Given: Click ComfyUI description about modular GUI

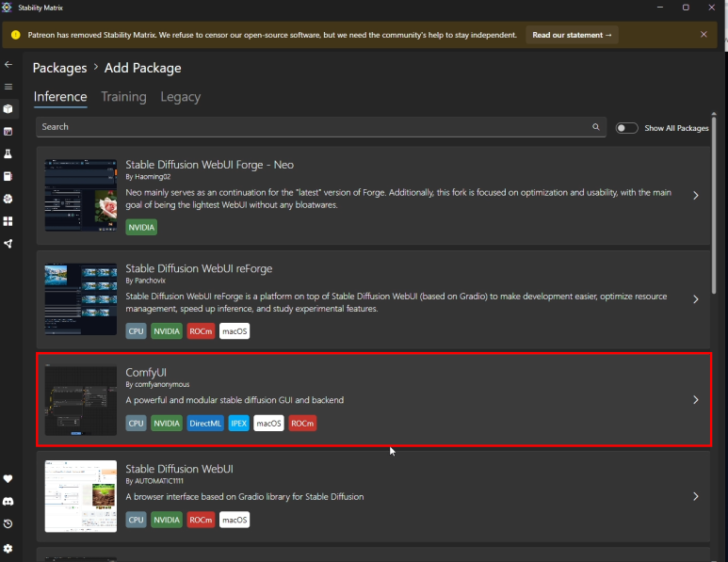Looking at the screenshot, I should pyautogui.click(x=235, y=400).
